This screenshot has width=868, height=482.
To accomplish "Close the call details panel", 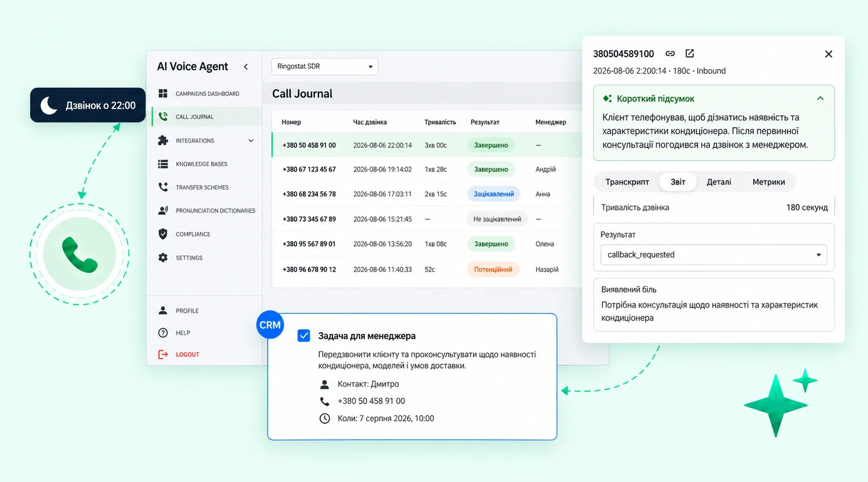I will tap(828, 54).
